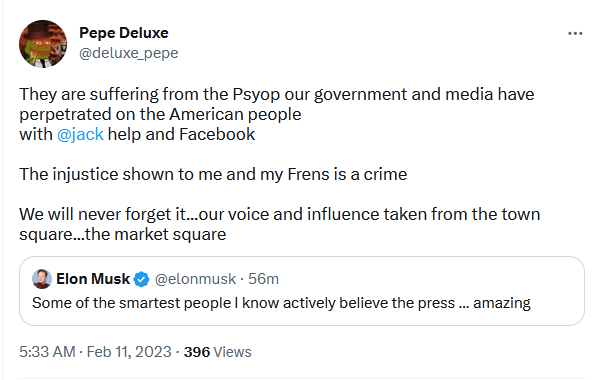Screen dimensions: 599x380
Task: Click the word Facebook in the tweet
Action: tap(217, 134)
